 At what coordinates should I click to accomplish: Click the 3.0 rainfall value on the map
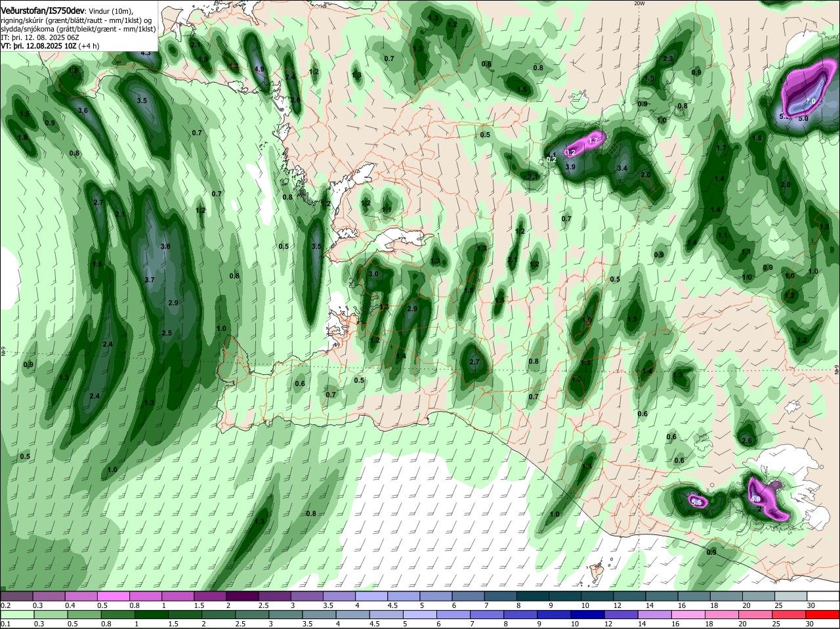tap(374, 274)
